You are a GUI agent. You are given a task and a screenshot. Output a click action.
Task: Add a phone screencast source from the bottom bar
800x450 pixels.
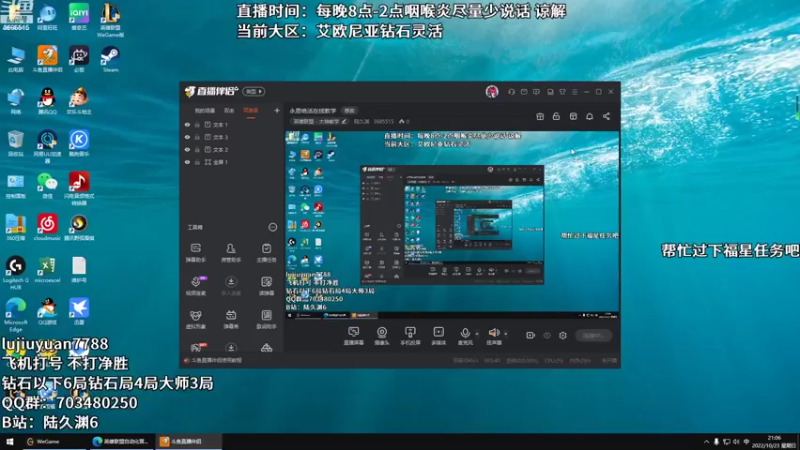410,336
